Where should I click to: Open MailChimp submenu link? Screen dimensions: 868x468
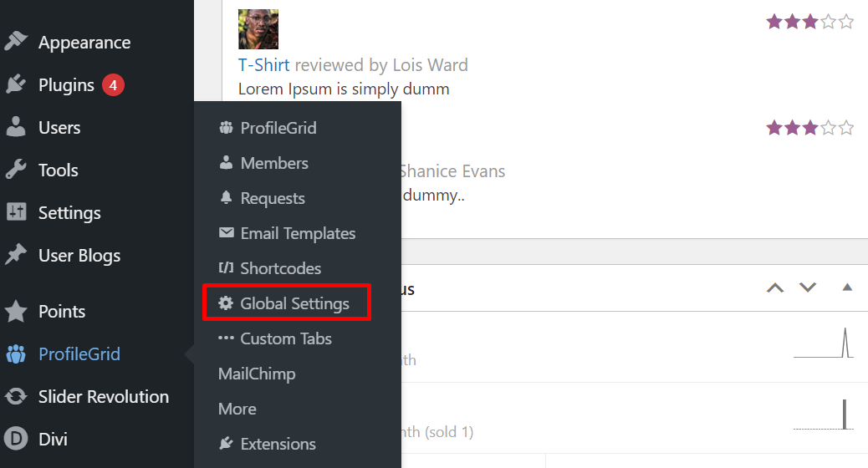pyautogui.click(x=257, y=374)
